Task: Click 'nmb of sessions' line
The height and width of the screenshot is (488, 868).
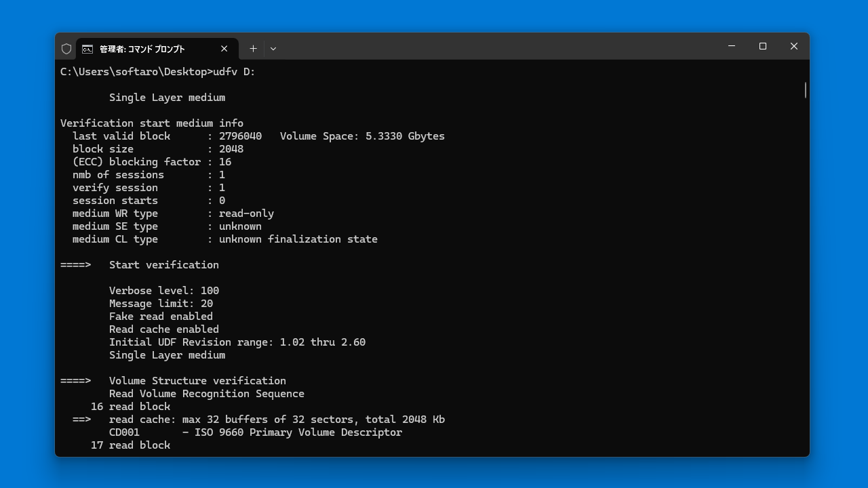Action: coord(149,175)
